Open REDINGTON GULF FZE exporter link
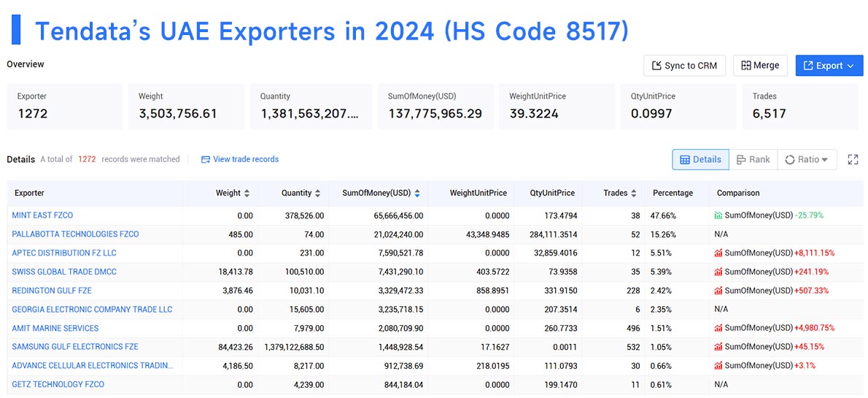The width and height of the screenshot is (868, 398). 52,291
